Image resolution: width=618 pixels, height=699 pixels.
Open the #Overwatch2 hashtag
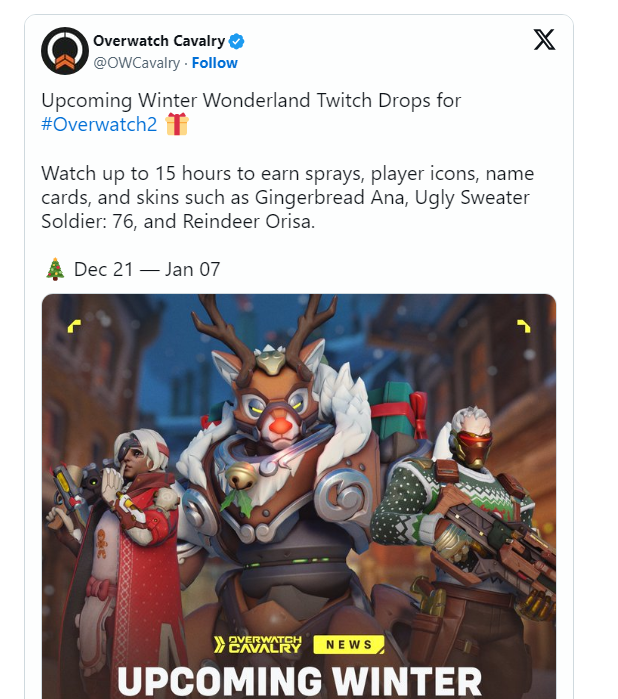(99, 124)
